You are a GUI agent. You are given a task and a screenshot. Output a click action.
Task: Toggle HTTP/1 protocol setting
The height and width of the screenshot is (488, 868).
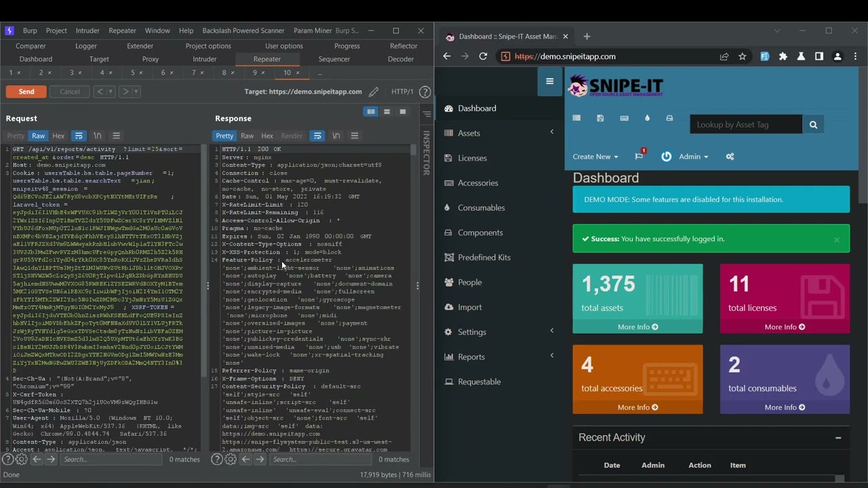point(402,91)
